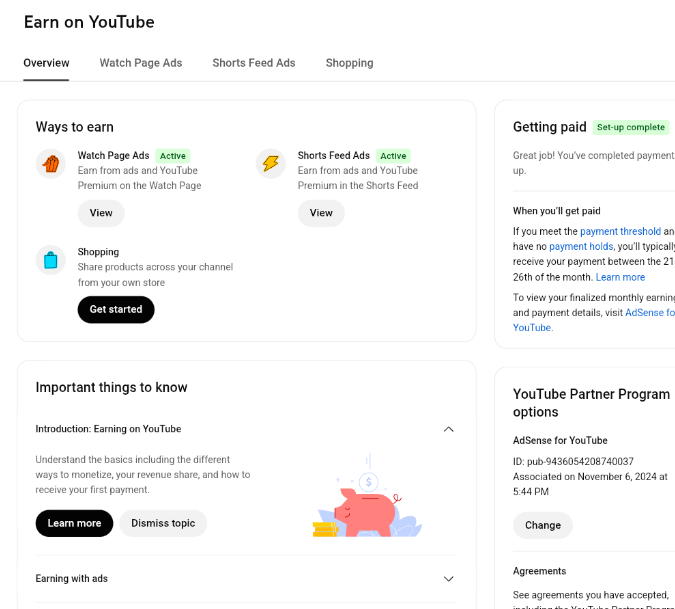The image size is (675, 609).
Task: Switch to the Shorts Feed Ads tab
Action: pos(254,63)
